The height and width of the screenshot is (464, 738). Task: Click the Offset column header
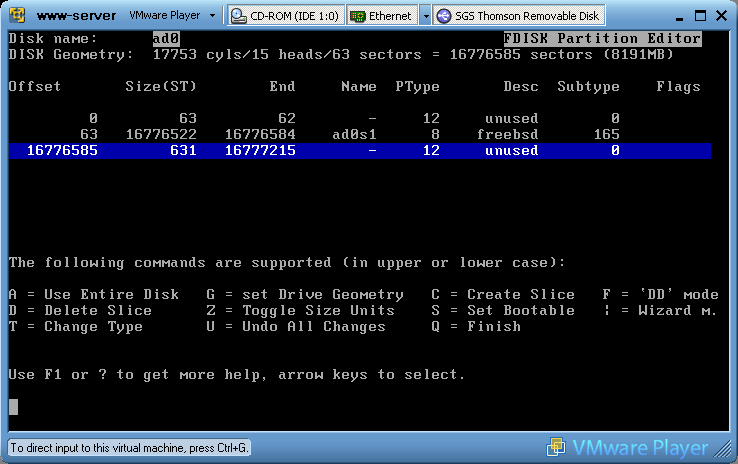pos(35,87)
